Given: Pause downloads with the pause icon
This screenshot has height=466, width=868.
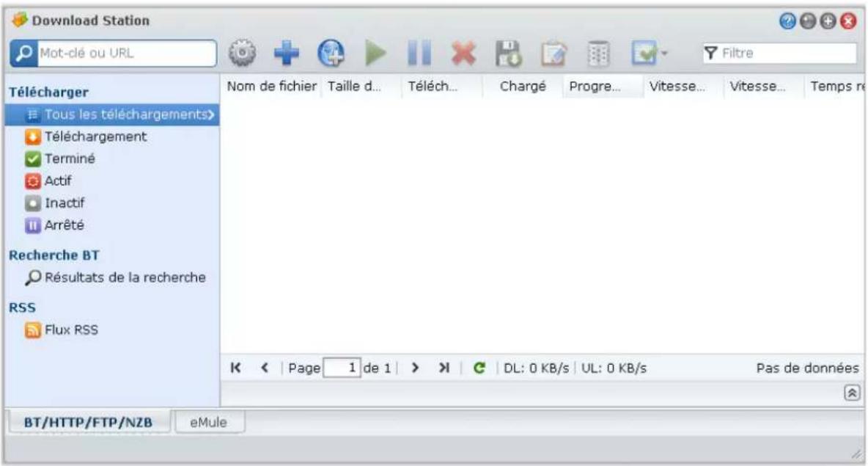Looking at the screenshot, I should (x=419, y=53).
